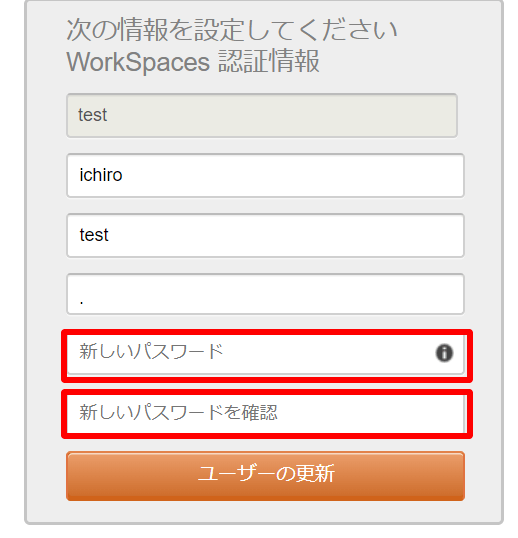Click the WorkSpaces 認証情報 title text
This screenshot has width=518, height=538.
[193, 61]
